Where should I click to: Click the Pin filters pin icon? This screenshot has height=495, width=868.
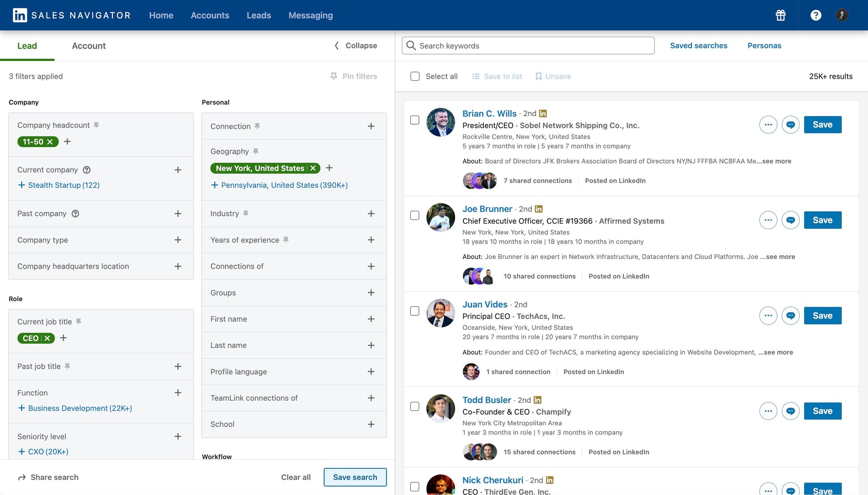pos(334,77)
